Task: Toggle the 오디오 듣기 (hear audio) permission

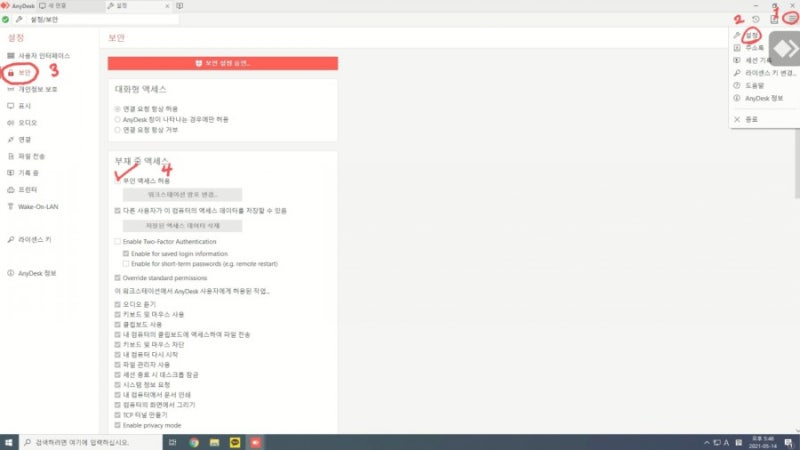Action: (117, 305)
